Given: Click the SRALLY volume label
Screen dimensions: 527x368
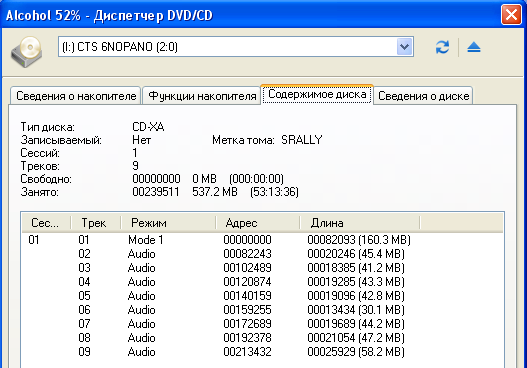Looking at the screenshot, I should tap(301, 139).
